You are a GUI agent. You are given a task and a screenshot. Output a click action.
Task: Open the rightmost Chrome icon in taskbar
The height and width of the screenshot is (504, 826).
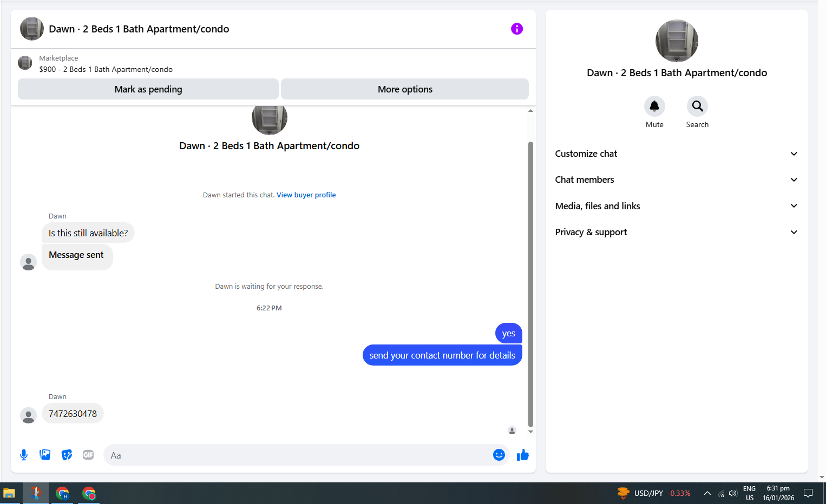[x=89, y=493]
